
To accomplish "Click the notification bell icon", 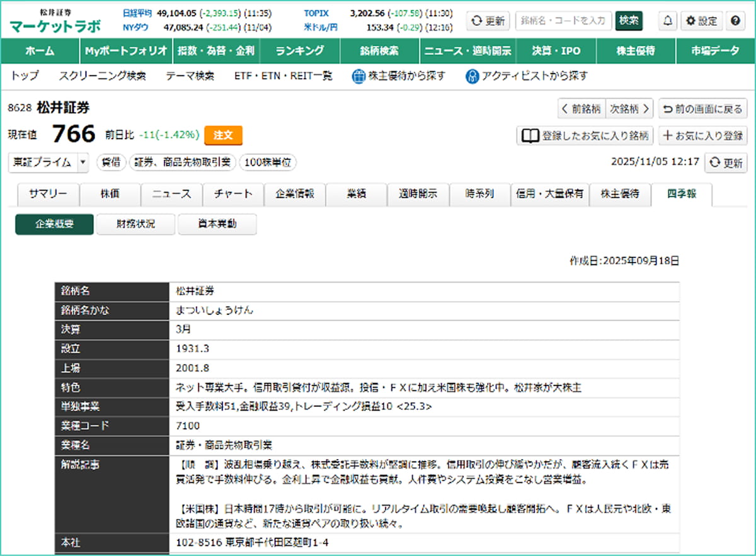I will (x=668, y=21).
